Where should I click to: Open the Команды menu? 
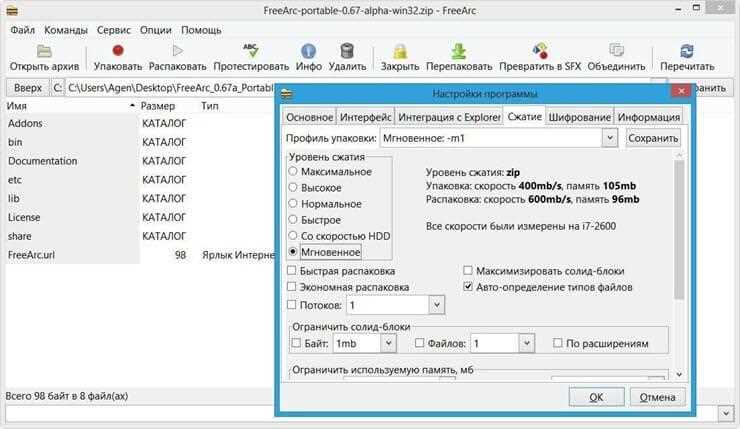pos(66,30)
